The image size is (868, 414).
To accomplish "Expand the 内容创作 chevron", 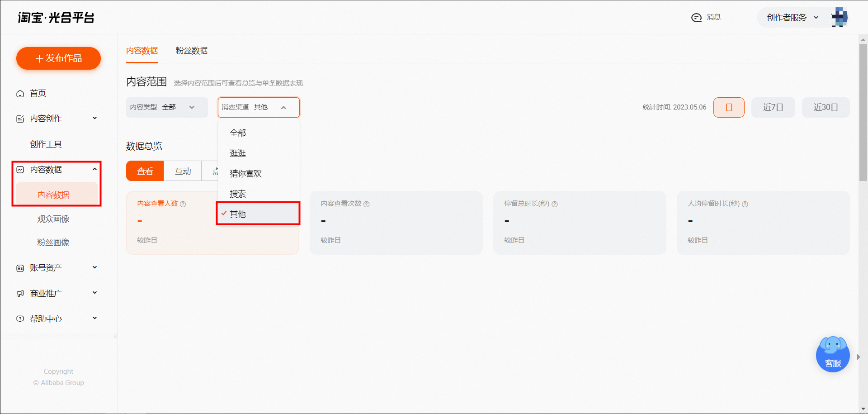I will click(x=94, y=118).
